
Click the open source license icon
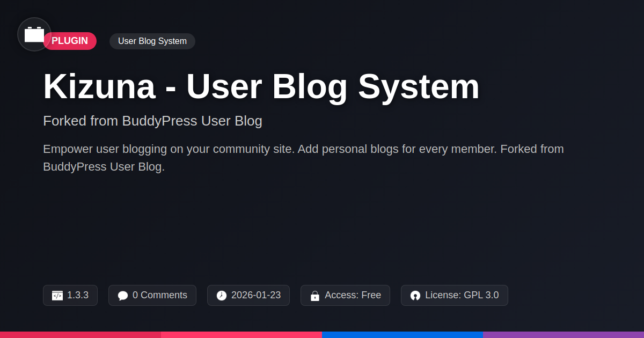tap(415, 296)
